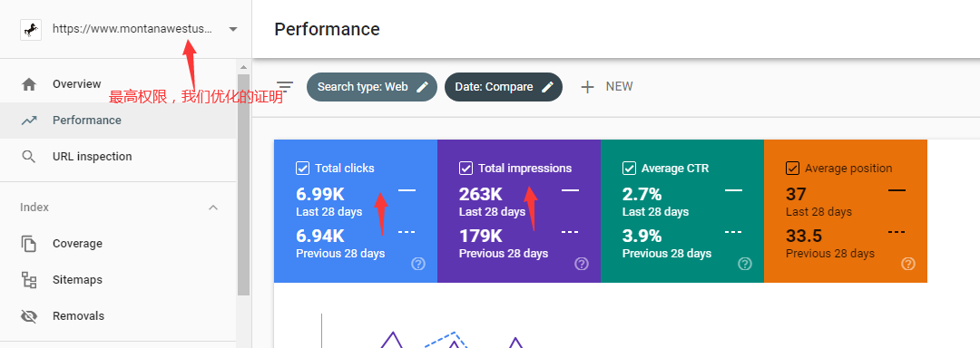Click the sidebar vertical scrollbar
This screenshot has width=980, height=348.
[244, 184]
